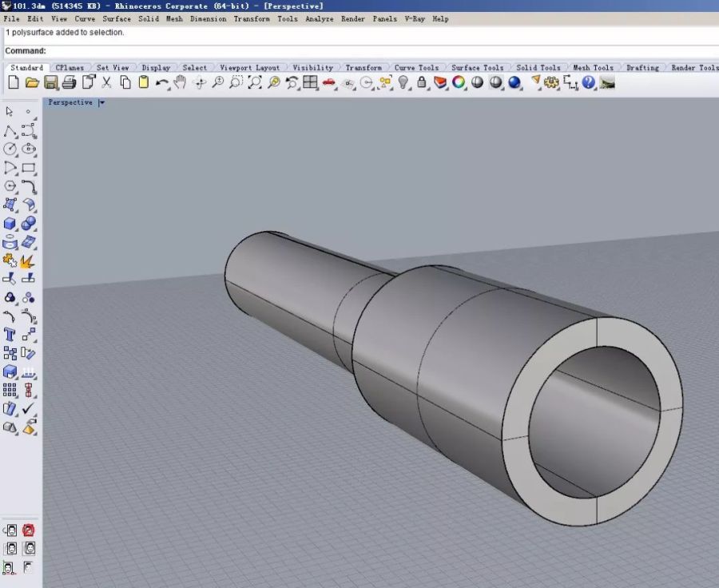
Task: Toggle the four-viewport layout icon
Action: coord(310,82)
